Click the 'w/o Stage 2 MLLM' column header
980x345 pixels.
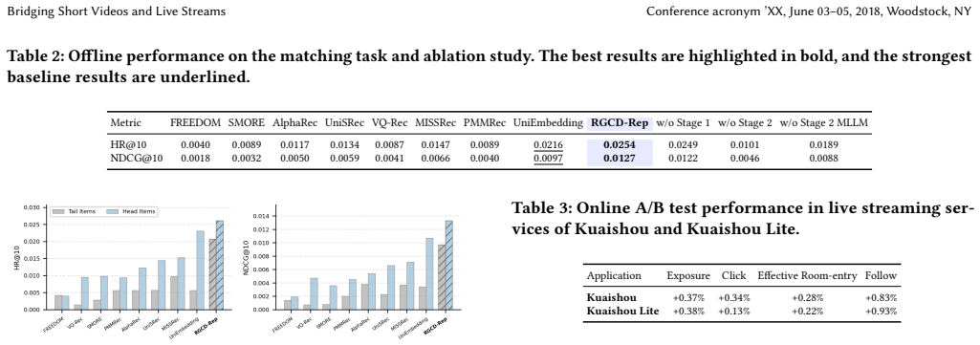824,123
